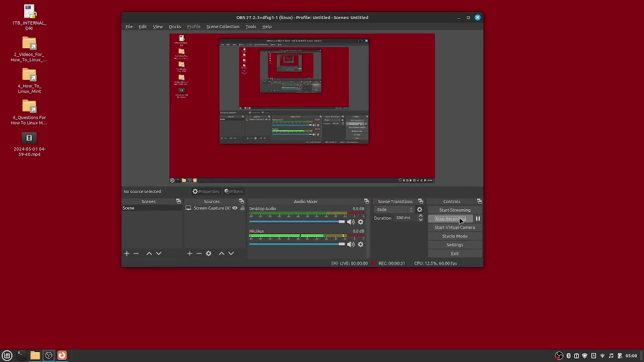Toggle visibility of Screen Capture source
Screen dimensions: 644x362
[x=234, y=208]
